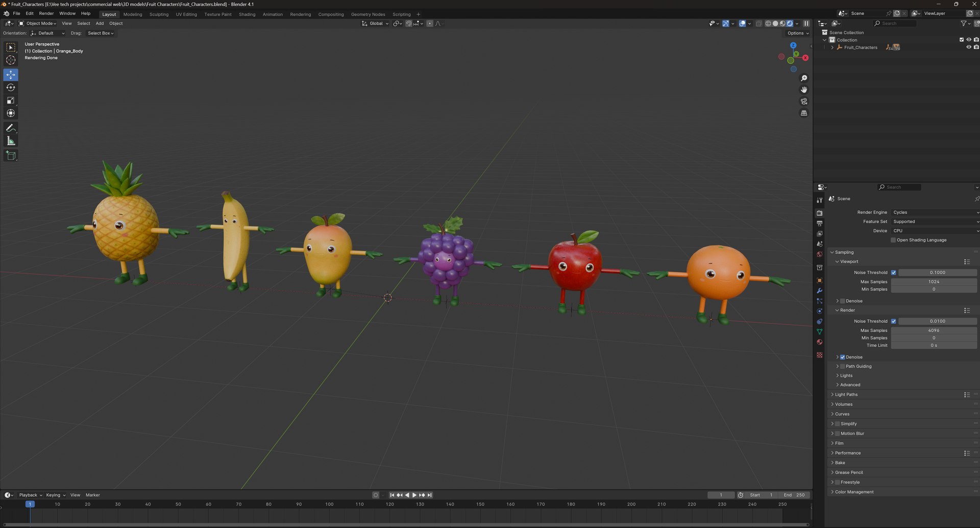
Task: Activate the Rotate tool
Action: [x=11, y=88]
